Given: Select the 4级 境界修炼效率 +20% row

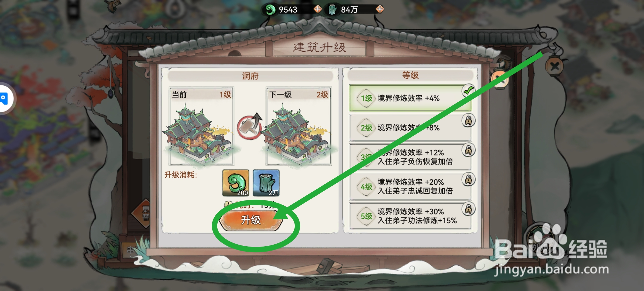Looking at the screenshot, I should pos(410,186).
